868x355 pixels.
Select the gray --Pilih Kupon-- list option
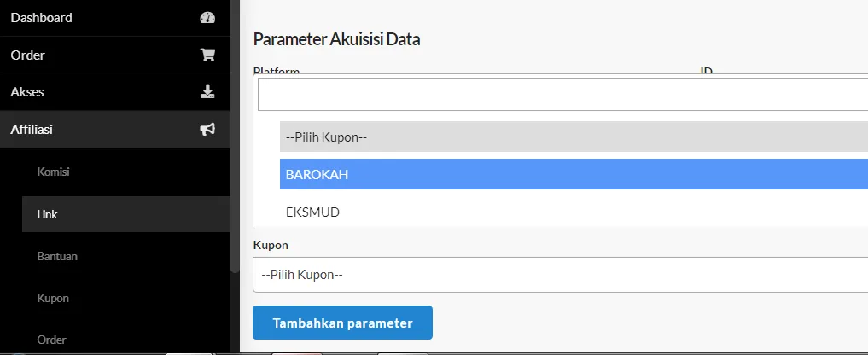572,137
